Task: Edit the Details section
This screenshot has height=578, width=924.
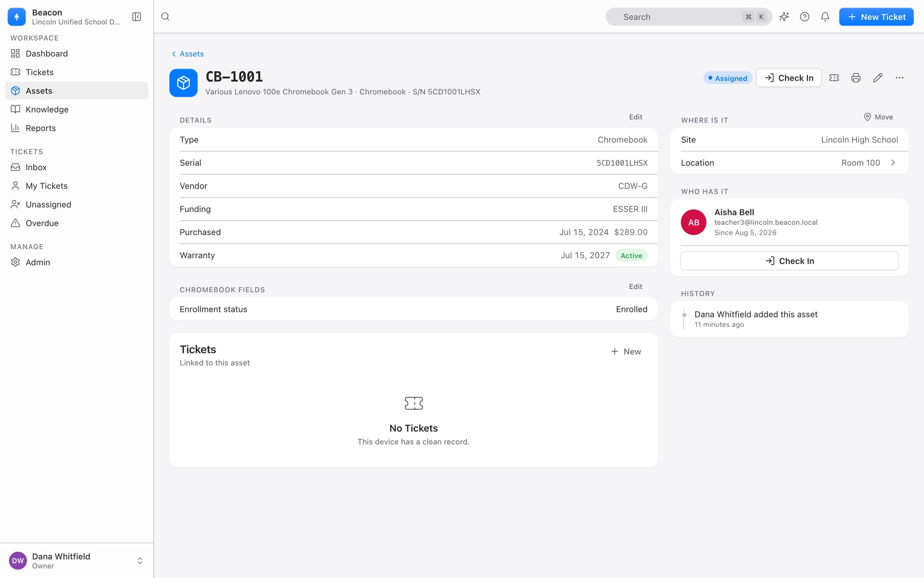Action: (x=636, y=117)
